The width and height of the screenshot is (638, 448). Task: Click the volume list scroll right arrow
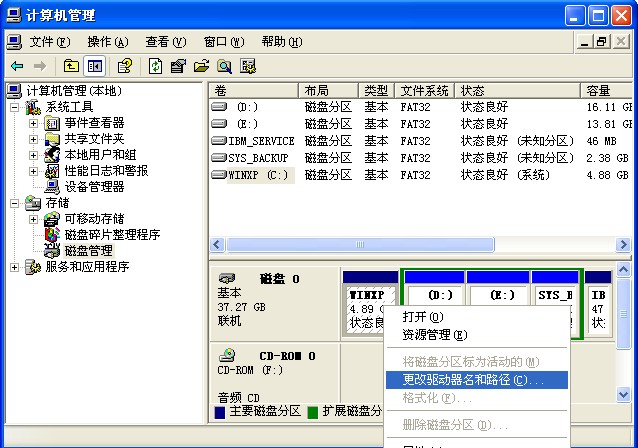click(623, 245)
